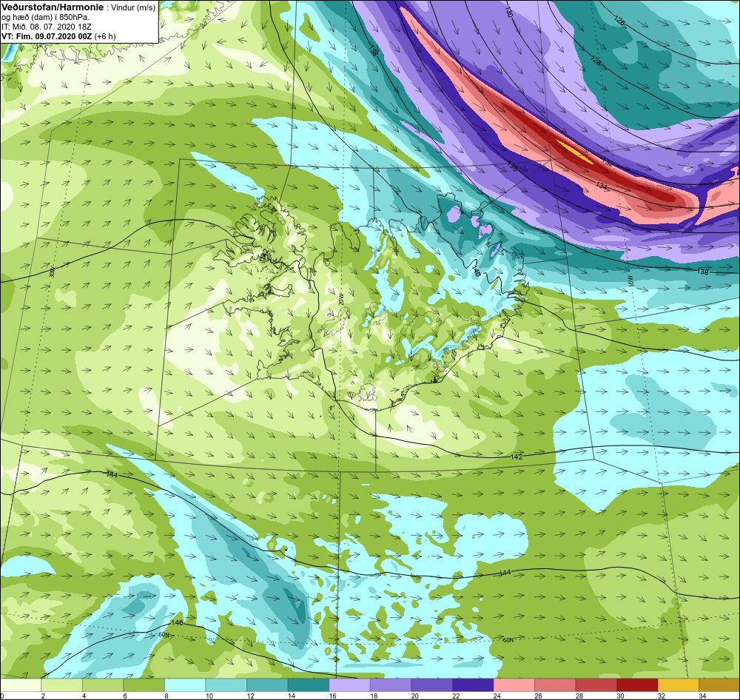Click the '136' height contour label
The width and height of the screenshot is (740, 700).
click(x=513, y=166)
